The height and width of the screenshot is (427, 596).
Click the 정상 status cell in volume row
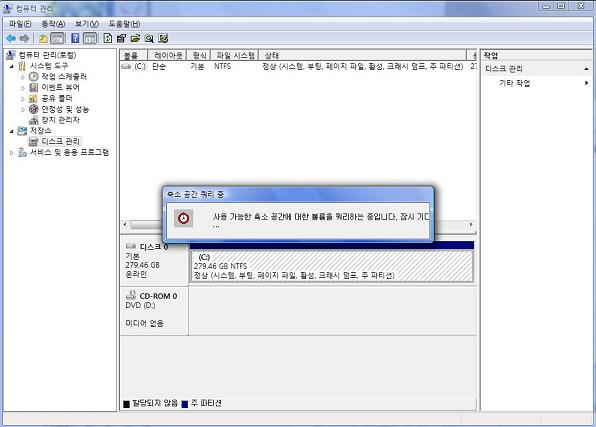coord(362,67)
